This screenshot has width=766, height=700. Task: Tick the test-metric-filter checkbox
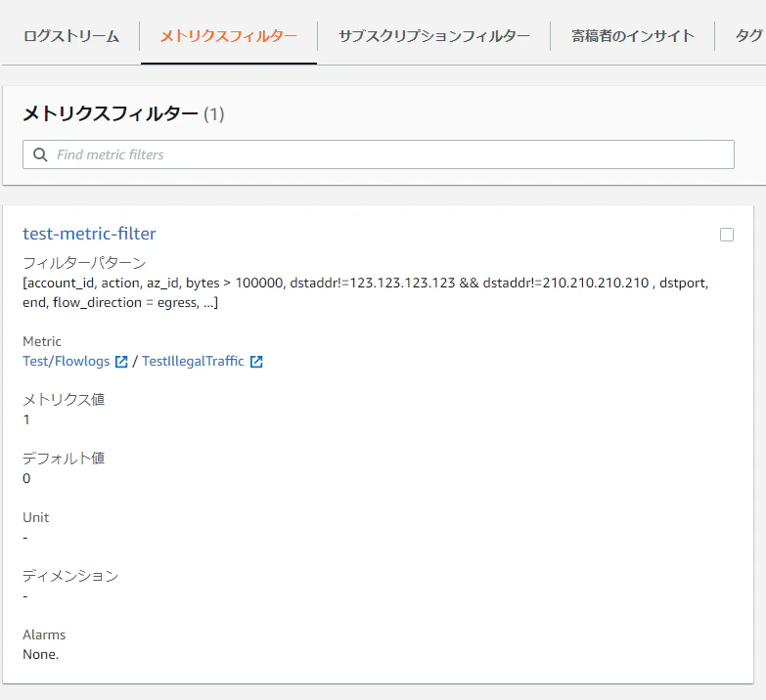[x=727, y=235]
